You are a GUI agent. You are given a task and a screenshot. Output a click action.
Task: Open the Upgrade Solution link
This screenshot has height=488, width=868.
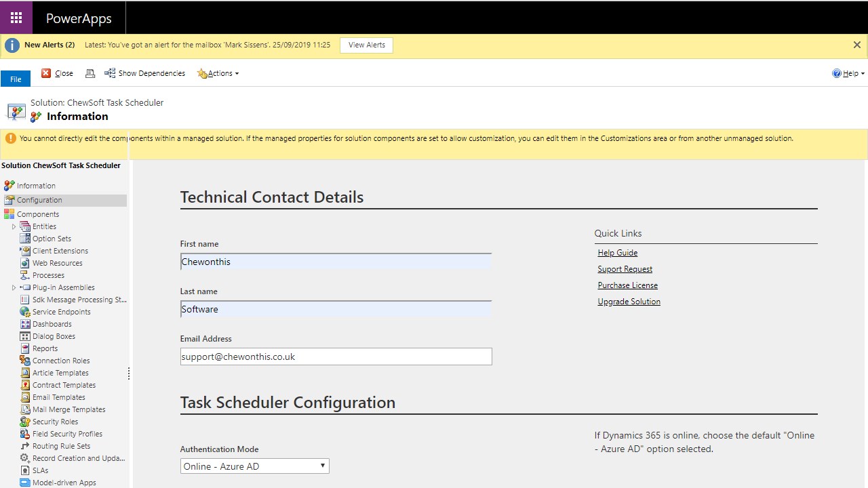pyautogui.click(x=629, y=302)
